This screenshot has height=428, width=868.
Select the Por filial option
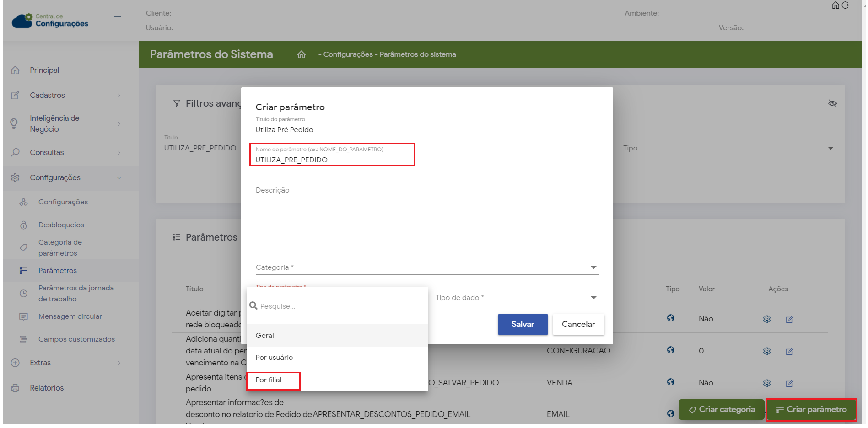pos(269,380)
